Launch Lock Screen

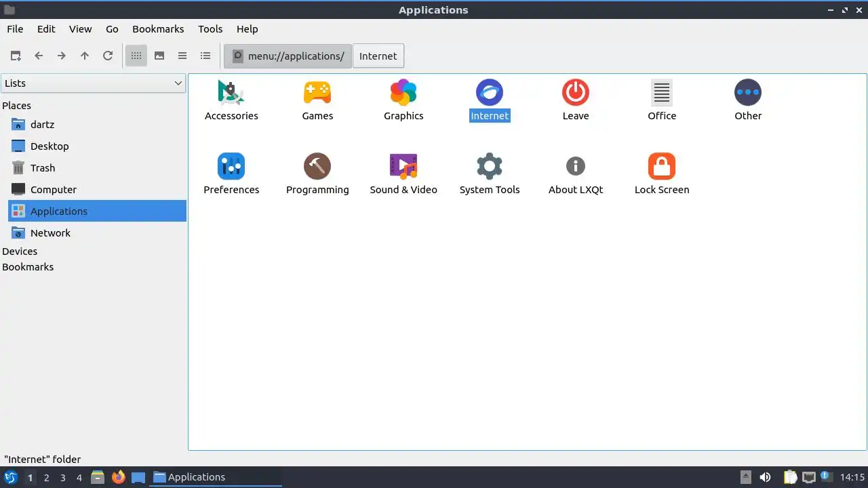(x=662, y=174)
